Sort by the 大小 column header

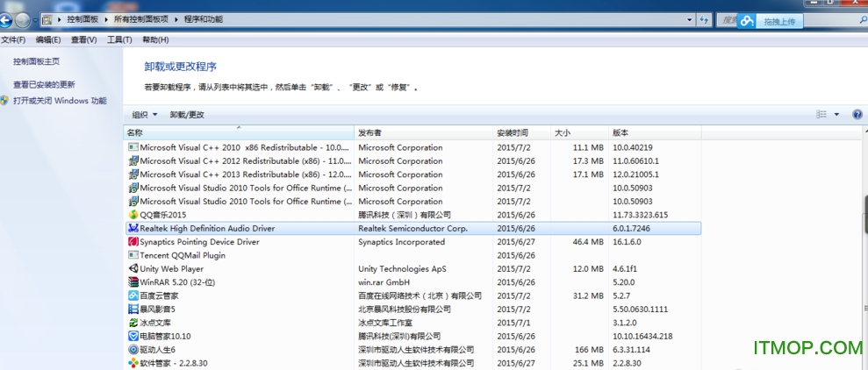pos(580,132)
